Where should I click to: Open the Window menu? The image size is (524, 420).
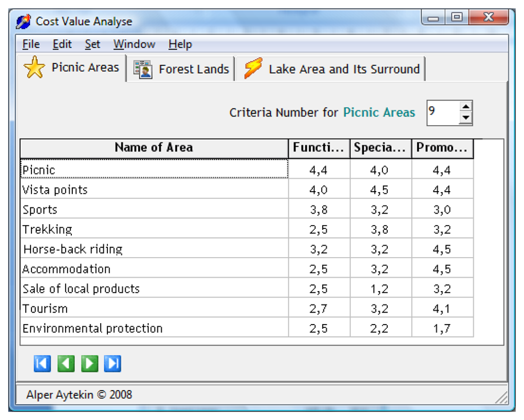134,45
